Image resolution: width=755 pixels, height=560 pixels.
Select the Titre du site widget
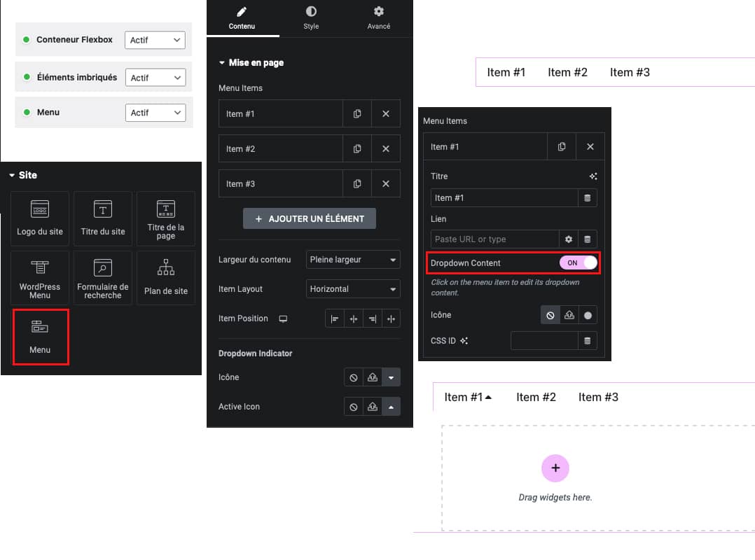102,219
